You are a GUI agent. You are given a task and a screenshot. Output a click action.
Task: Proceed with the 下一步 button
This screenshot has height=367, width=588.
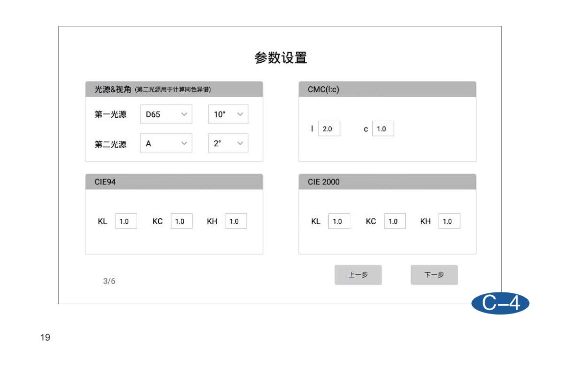click(434, 275)
